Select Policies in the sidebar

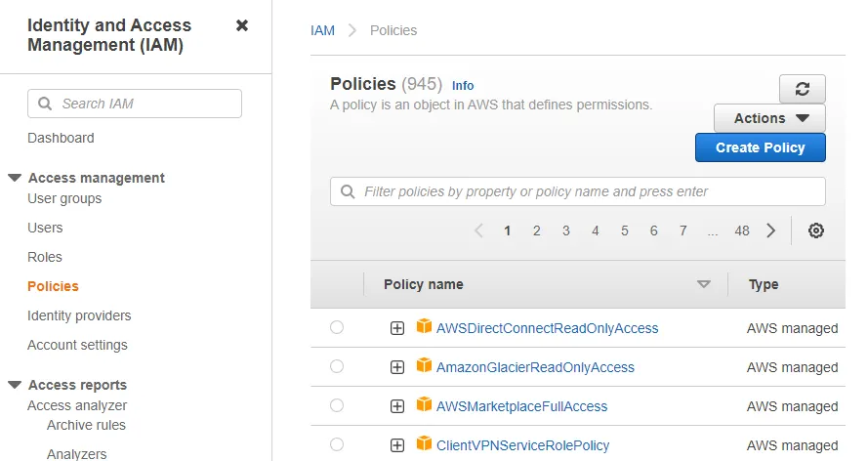tap(53, 287)
